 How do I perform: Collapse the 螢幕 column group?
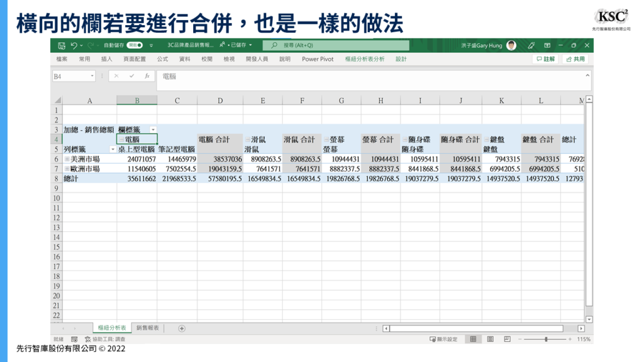326,140
